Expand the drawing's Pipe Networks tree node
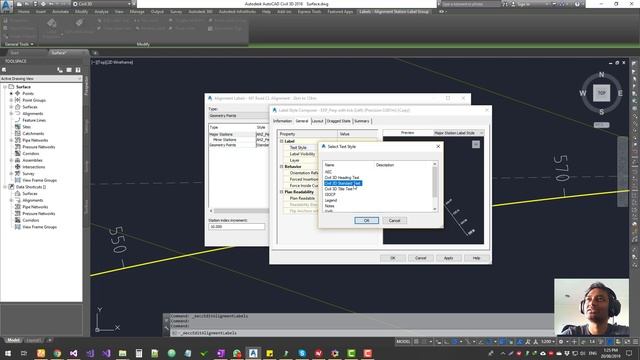 tap(11, 140)
